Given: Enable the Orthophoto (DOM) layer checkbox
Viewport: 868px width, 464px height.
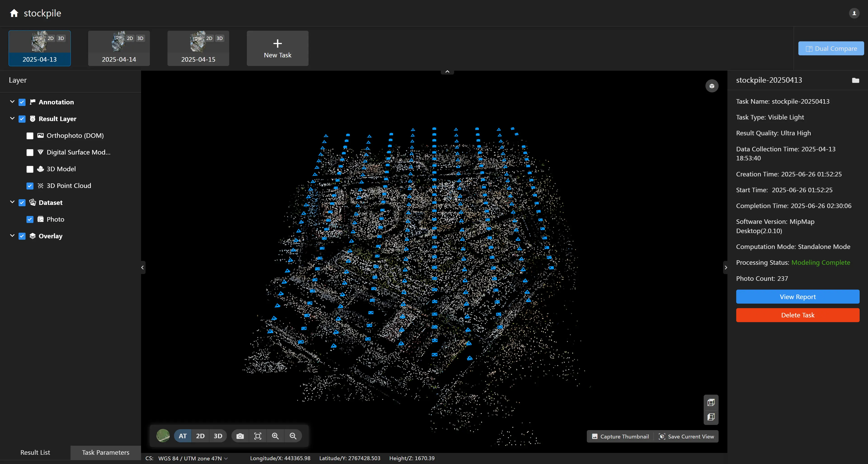Looking at the screenshot, I should [x=30, y=136].
